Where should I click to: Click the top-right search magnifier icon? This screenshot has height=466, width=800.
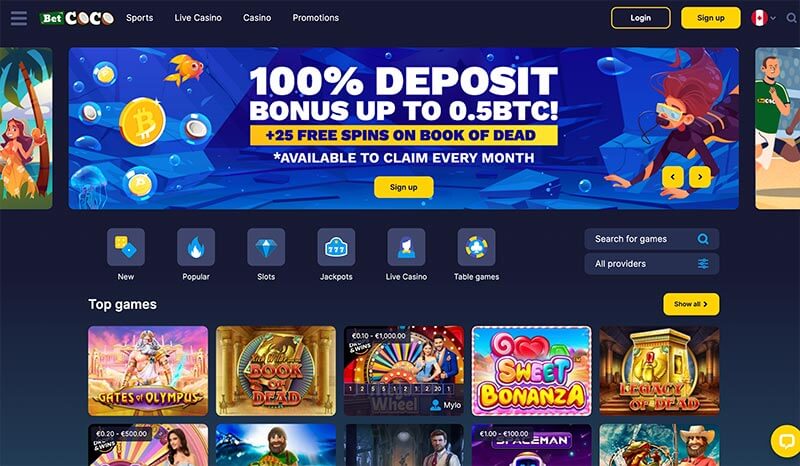tap(791, 18)
